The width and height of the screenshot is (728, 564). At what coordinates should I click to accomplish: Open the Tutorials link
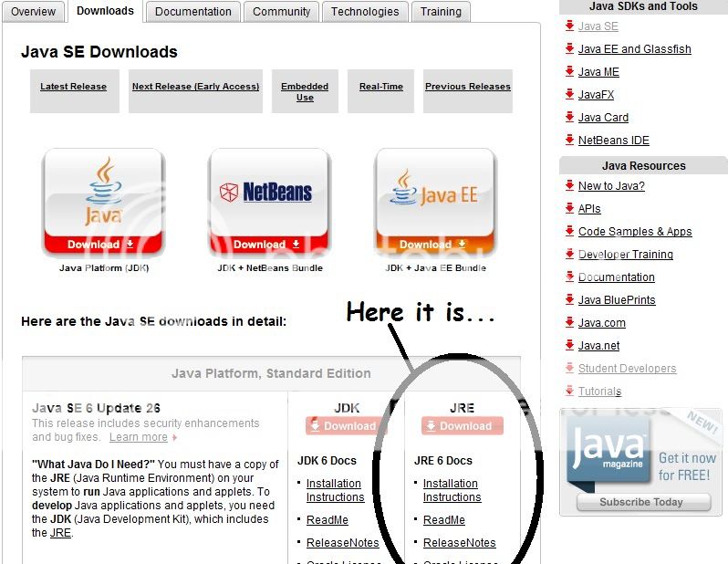pos(600,392)
